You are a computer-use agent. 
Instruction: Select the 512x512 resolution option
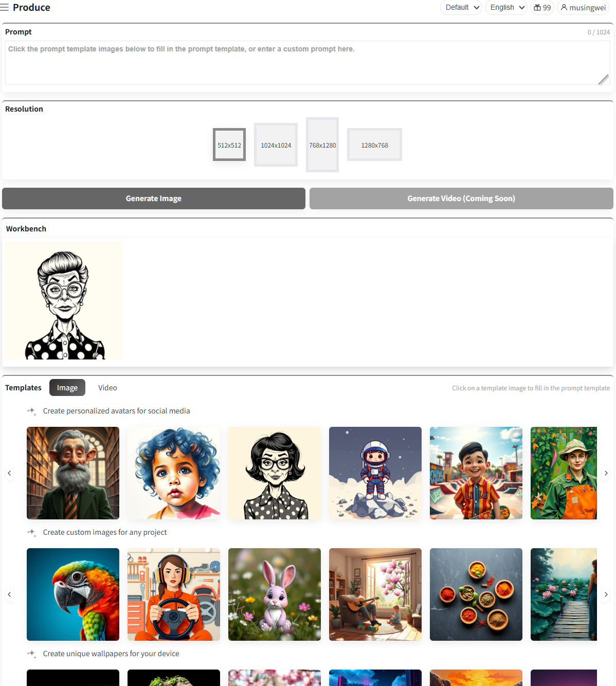click(229, 145)
